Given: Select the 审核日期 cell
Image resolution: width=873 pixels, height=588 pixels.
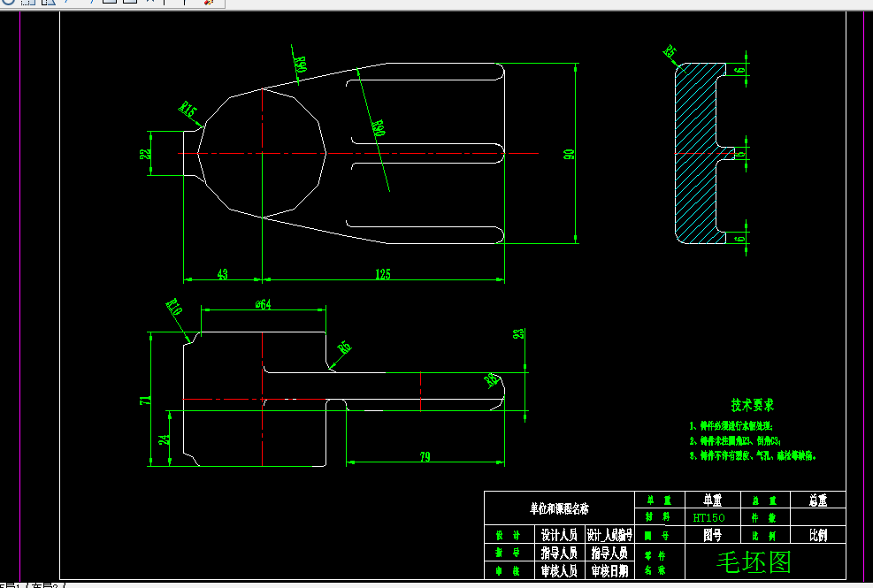Looking at the screenshot, I should [x=609, y=570].
